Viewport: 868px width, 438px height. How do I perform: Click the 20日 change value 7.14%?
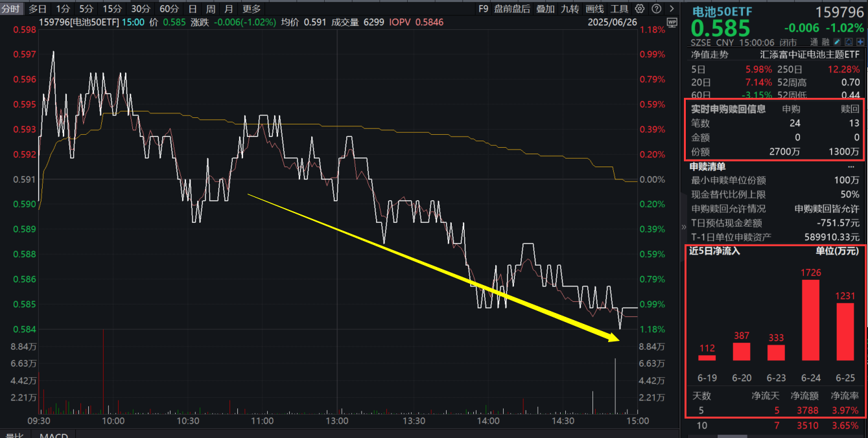(759, 82)
